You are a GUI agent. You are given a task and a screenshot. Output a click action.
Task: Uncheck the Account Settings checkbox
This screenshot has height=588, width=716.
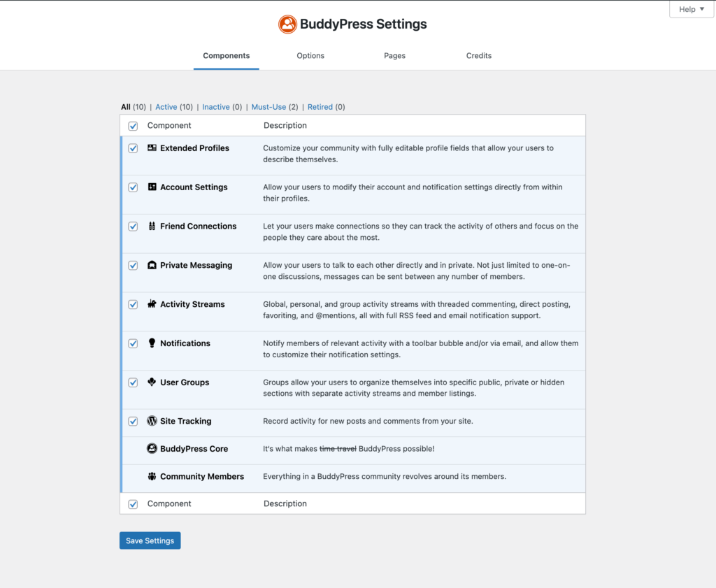click(133, 187)
